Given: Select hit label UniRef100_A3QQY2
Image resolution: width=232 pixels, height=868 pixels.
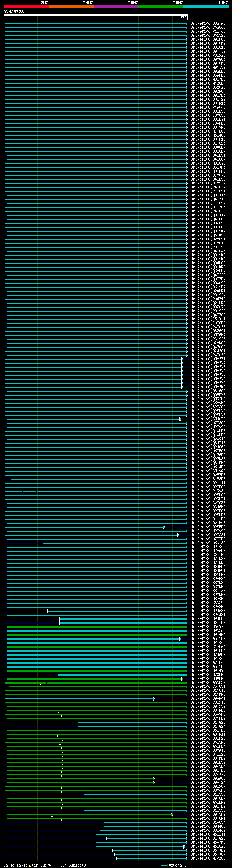Looking at the screenshot, I should 208,163.
